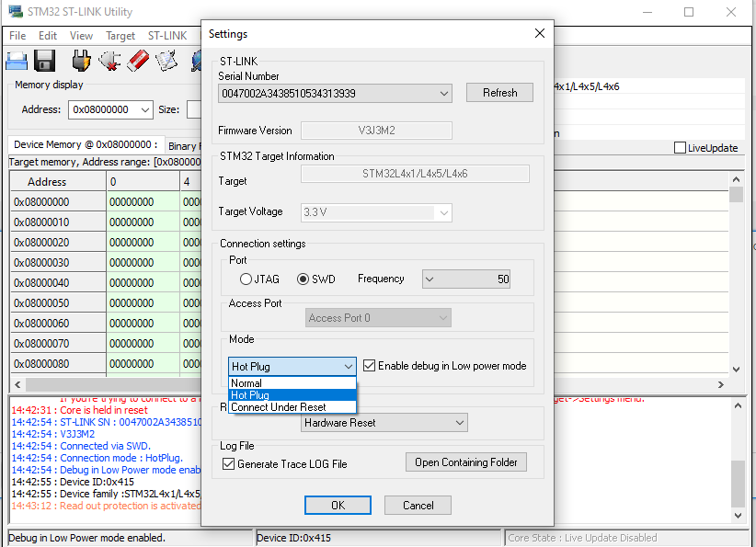Open the Hardware Reset dropdown
Viewport: 756px width, 547px height.
click(460, 423)
